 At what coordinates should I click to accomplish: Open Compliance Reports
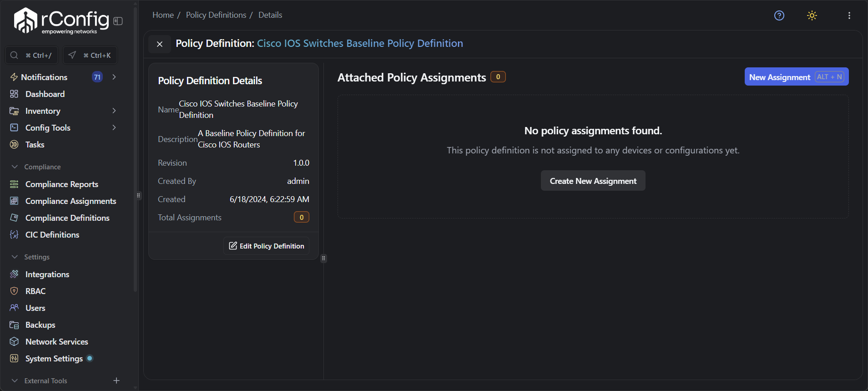pyautogui.click(x=62, y=184)
